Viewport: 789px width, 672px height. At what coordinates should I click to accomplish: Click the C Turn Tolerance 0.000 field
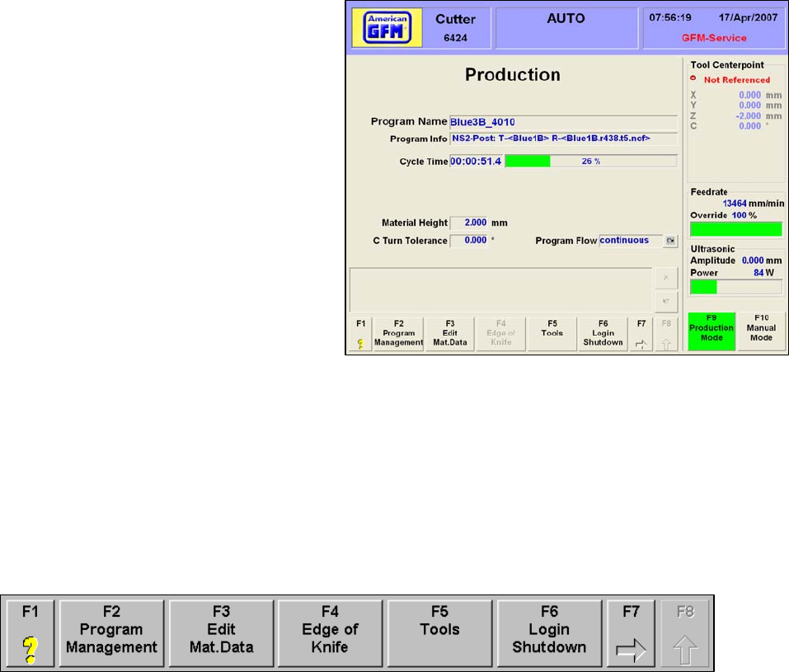tap(468, 241)
